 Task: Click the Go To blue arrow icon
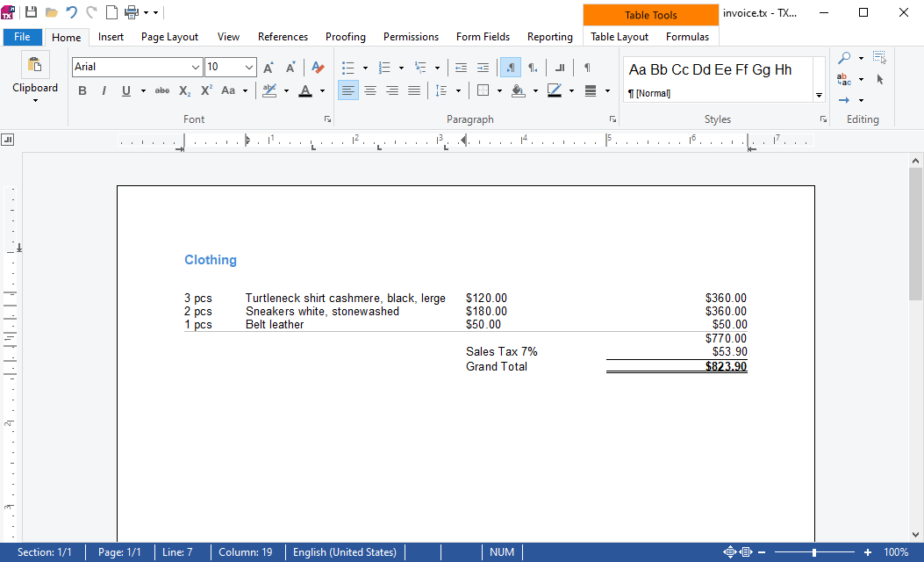[844, 100]
